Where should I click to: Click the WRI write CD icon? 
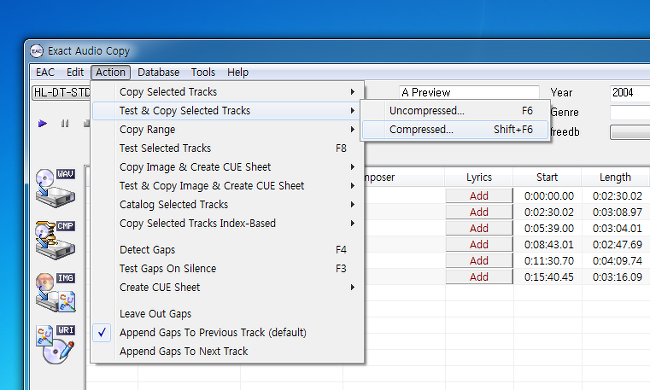point(55,344)
